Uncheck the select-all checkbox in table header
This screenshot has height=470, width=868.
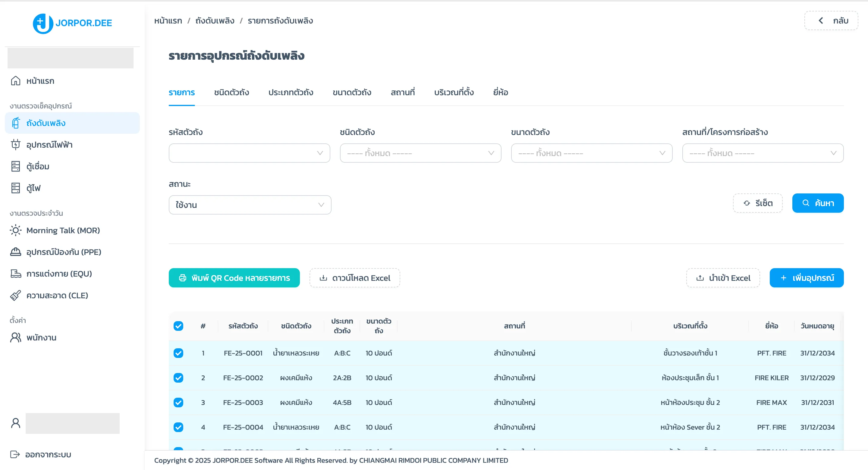(178, 326)
